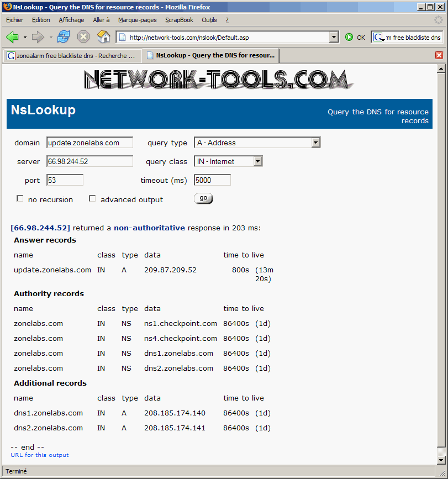Image resolution: width=448 pixels, height=479 pixels.
Task: Click the Additional records heading
Action: [50, 383]
